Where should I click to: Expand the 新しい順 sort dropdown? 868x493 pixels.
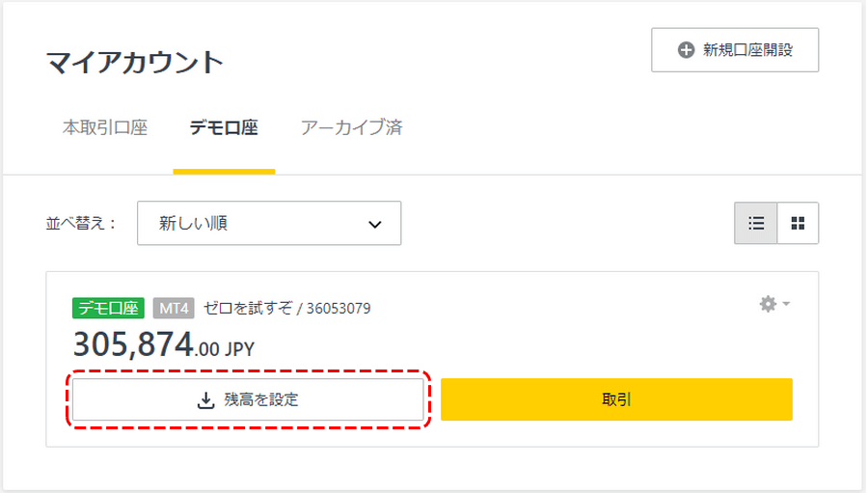pyautogui.click(x=269, y=223)
